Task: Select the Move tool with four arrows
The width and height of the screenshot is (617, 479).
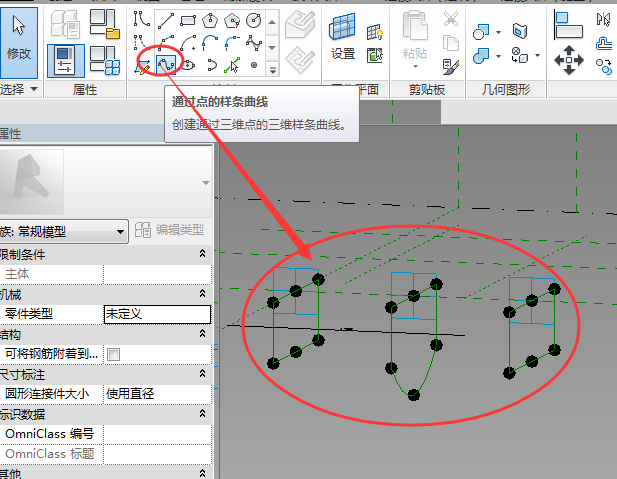Action: [x=568, y=60]
